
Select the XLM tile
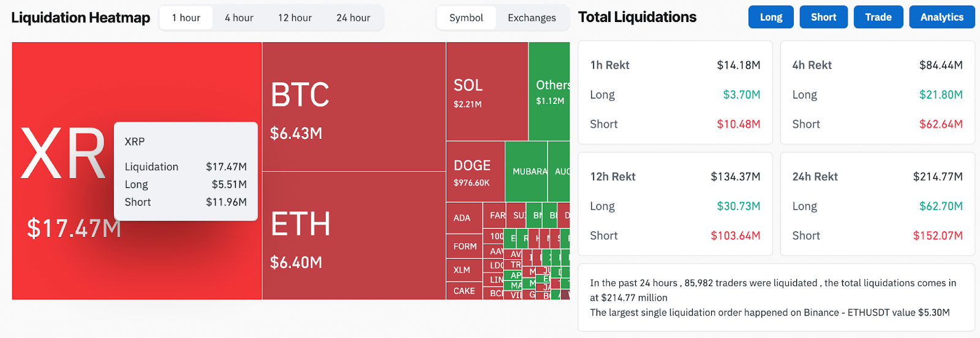tap(464, 270)
